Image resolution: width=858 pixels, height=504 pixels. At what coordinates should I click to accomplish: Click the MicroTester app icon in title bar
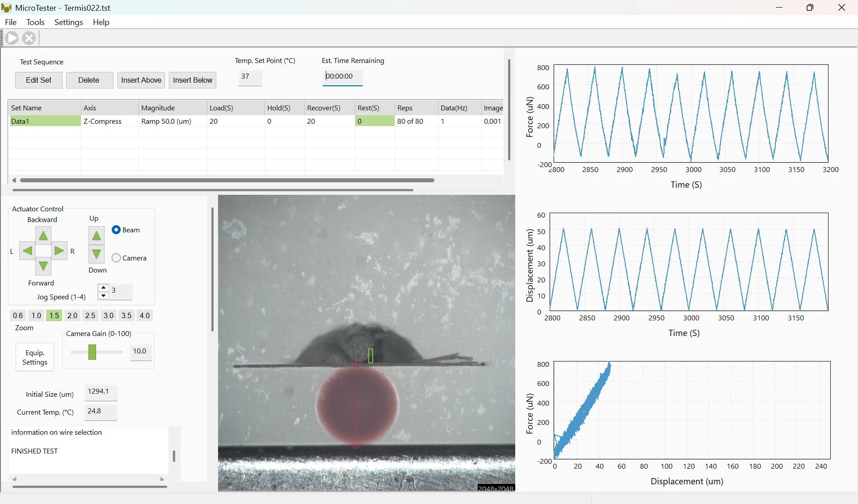[6, 8]
